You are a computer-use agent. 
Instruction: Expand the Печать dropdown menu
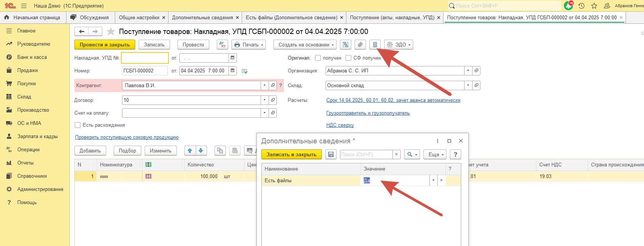coord(249,45)
